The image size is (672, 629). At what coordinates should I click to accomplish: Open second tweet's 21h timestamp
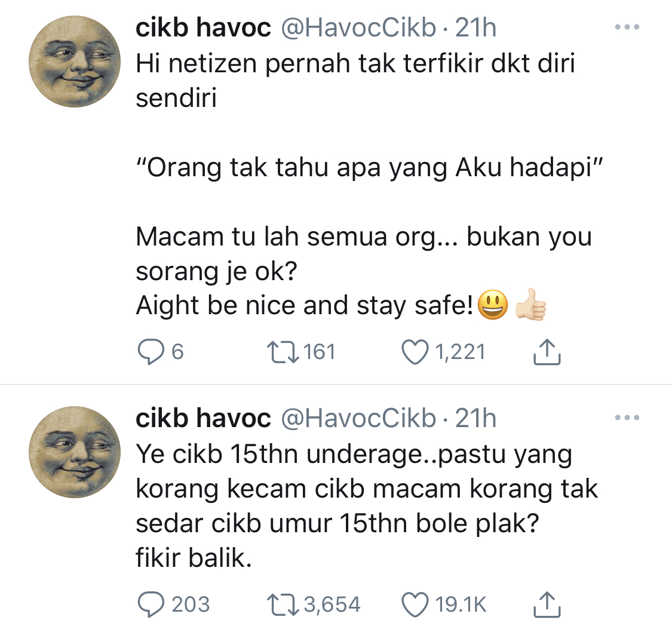point(475,418)
